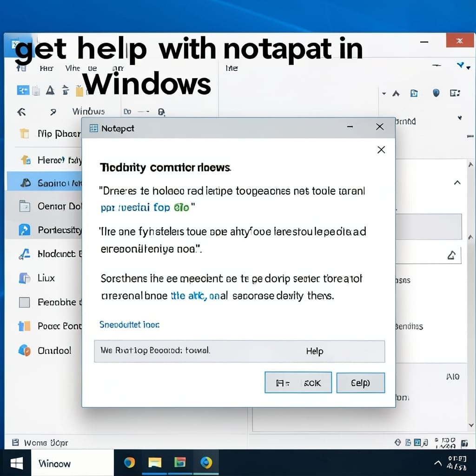Collapse the right pane chevron
The image size is (476, 476).
(457, 182)
